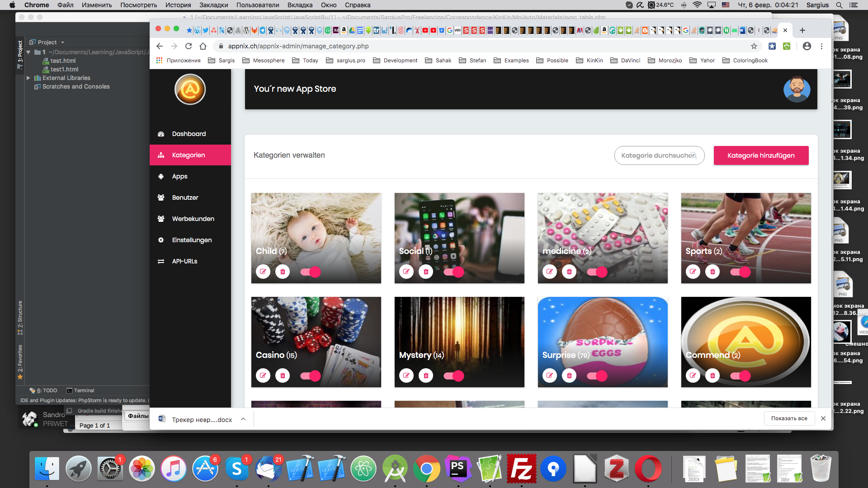
Task: Disable the Commend category toggle
Action: [x=740, y=375]
